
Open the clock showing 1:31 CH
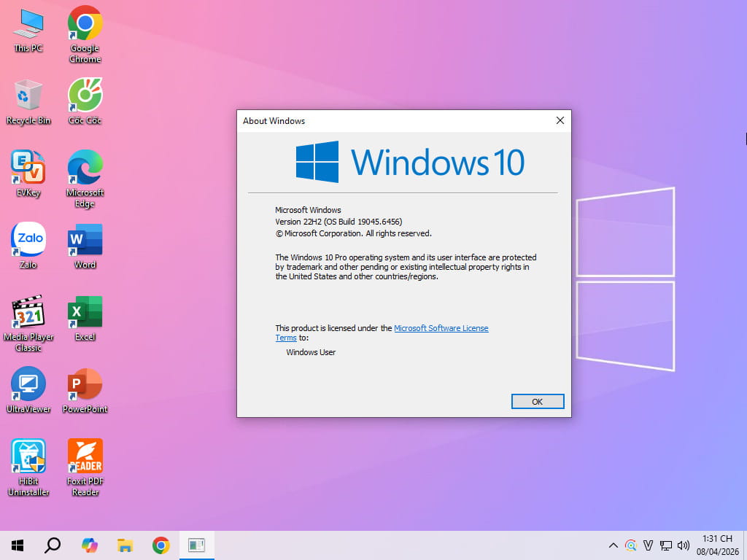pos(718,545)
